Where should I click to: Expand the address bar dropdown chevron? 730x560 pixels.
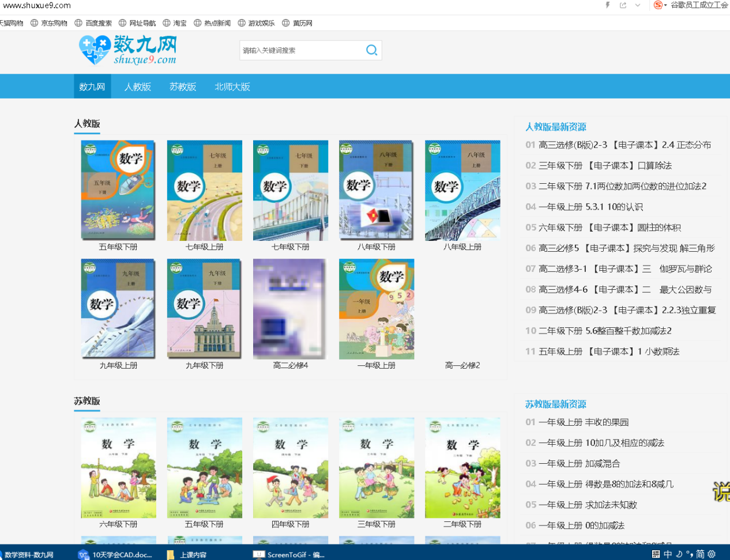638,5
